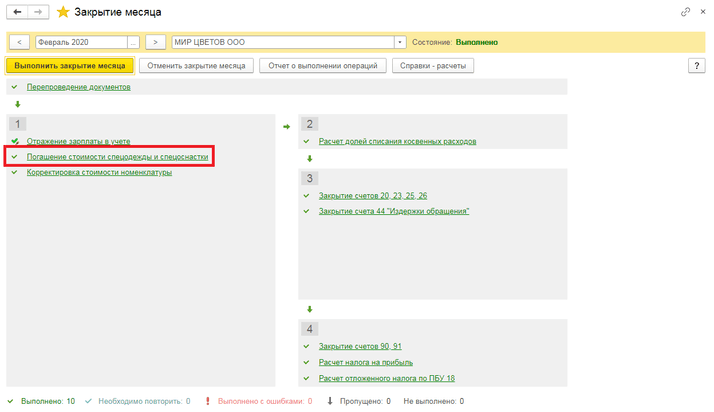
Task: Open the Расчет налога на прибыль link
Action: pos(365,362)
